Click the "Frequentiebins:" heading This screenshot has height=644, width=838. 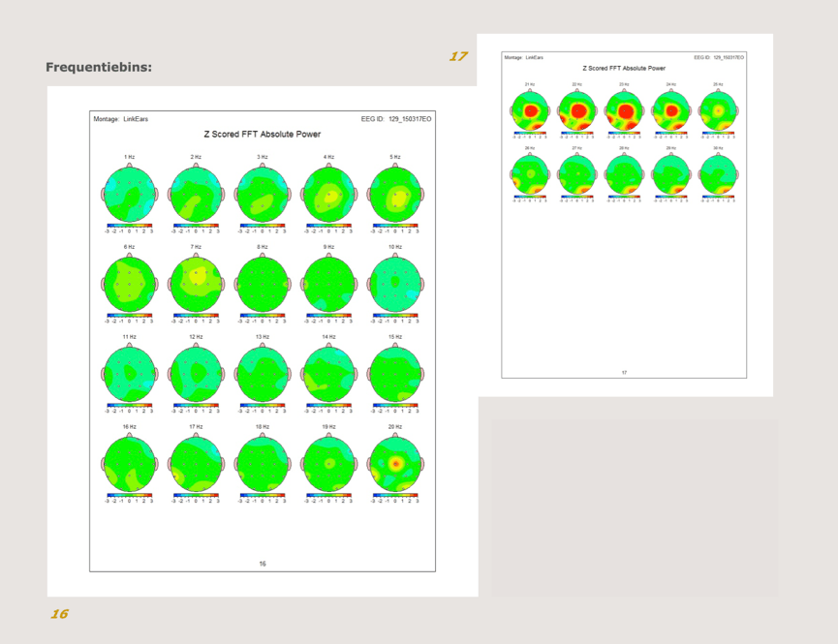click(x=99, y=68)
